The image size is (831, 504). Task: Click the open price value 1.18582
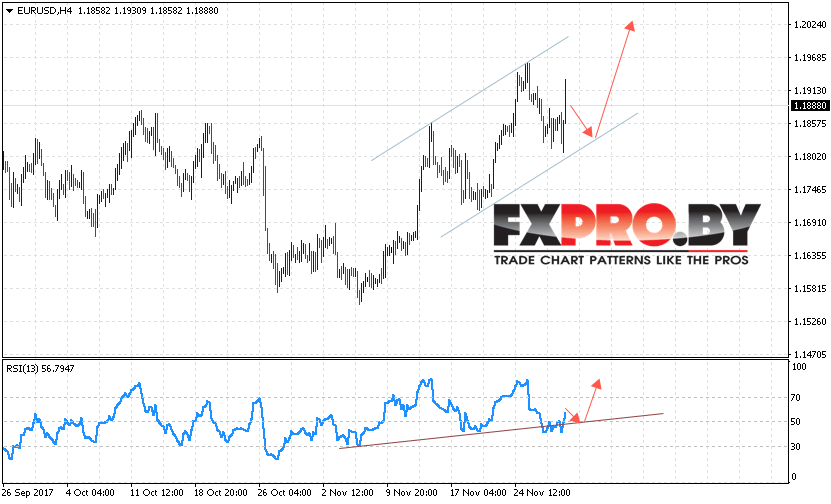[x=94, y=11]
